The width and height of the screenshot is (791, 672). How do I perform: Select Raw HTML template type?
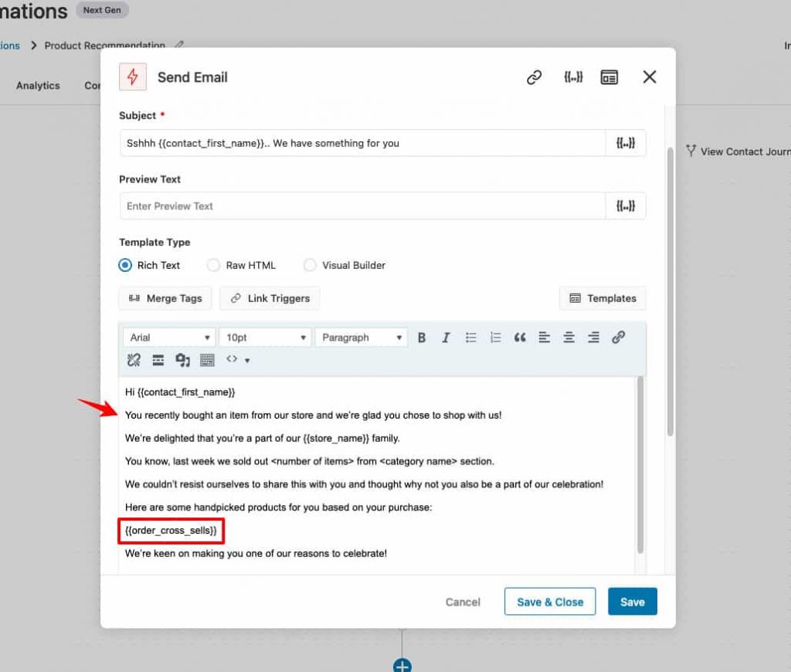[213, 266]
